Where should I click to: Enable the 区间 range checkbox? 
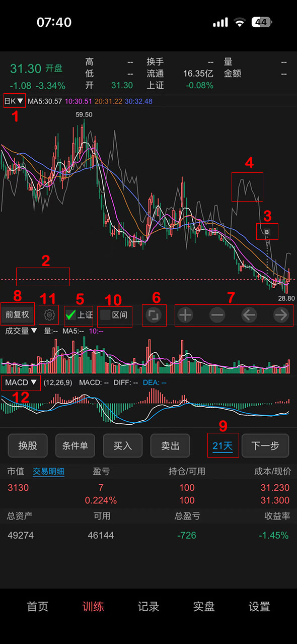(105, 315)
